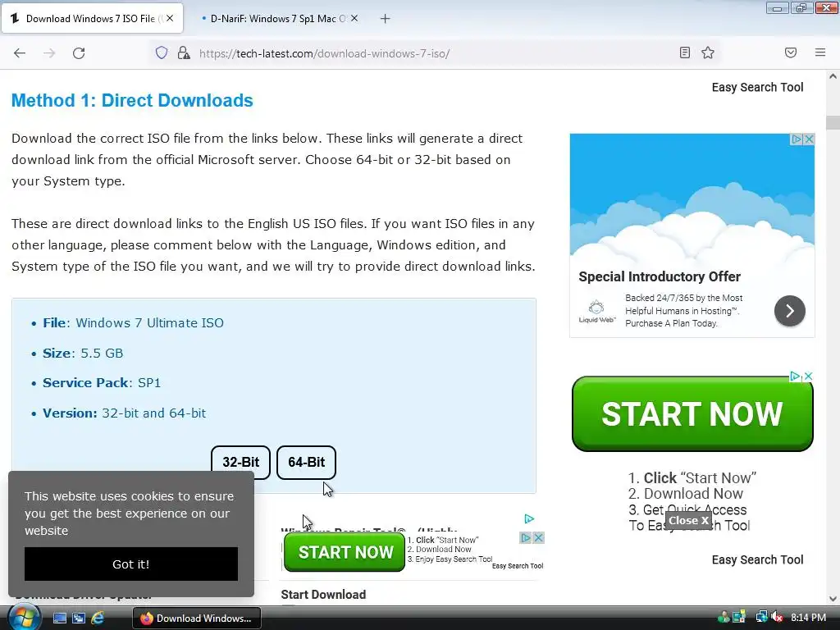Click the Windows 7 Ultimate ISO text

[x=149, y=323]
